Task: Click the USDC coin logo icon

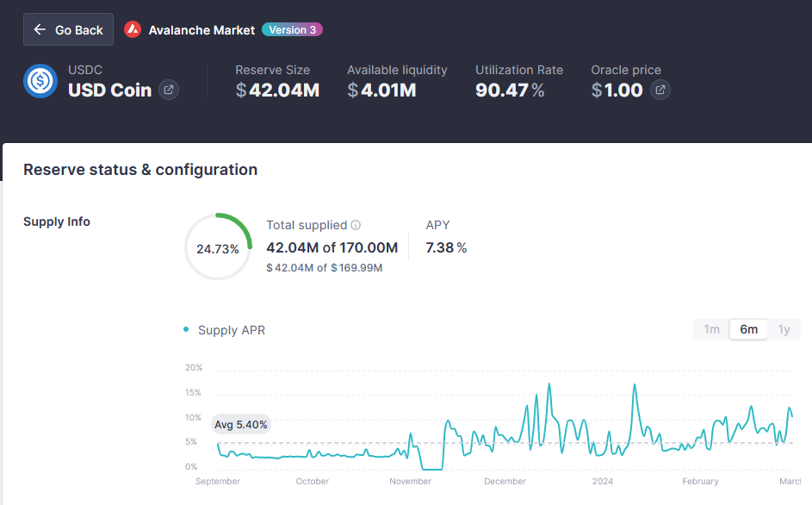Action: [x=40, y=81]
